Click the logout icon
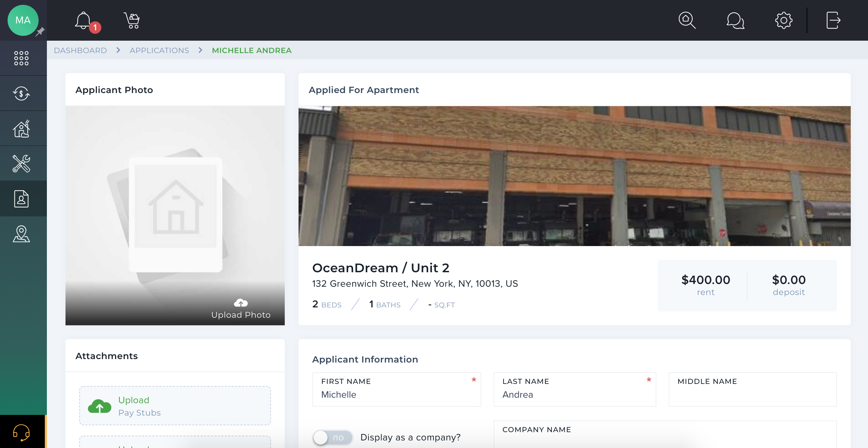The image size is (868, 448). (x=833, y=20)
